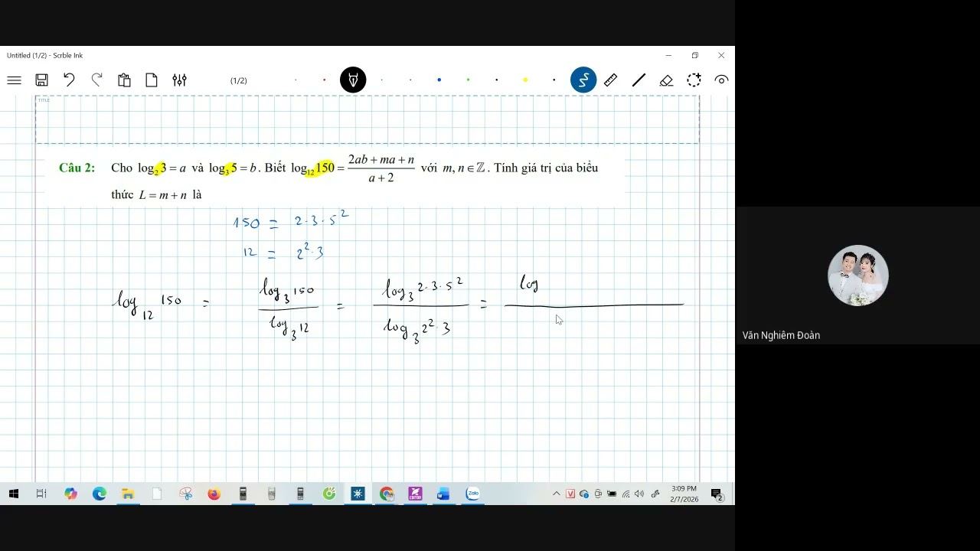Viewport: 980px width, 551px height.
Task: Open Copilot from the taskbar
Action: point(70,494)
